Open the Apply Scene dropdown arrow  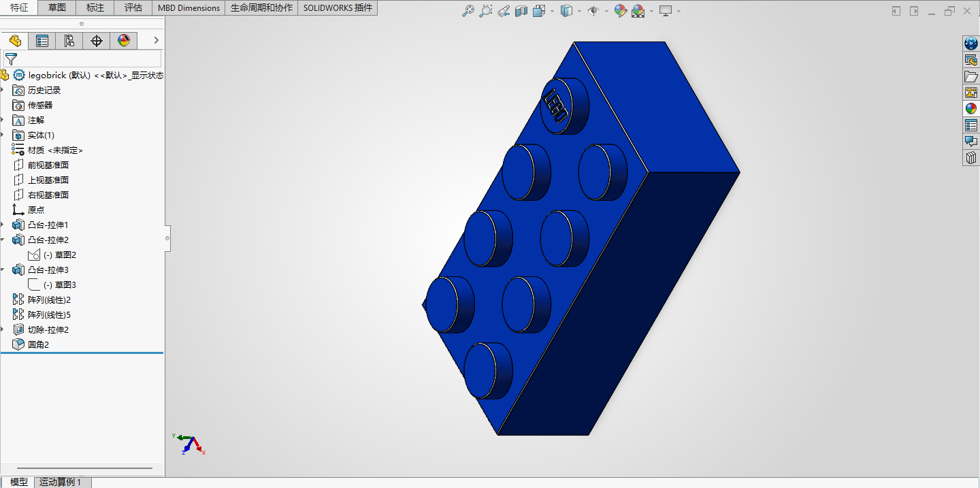[651, 11]
